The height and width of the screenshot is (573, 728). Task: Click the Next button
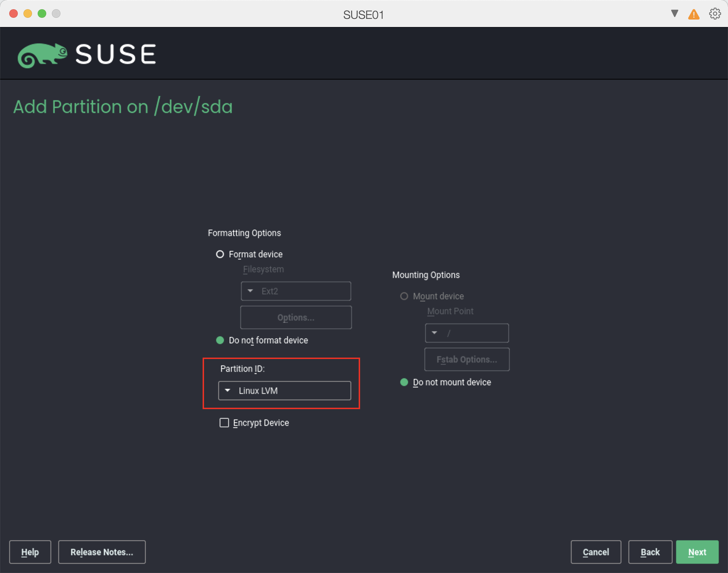[697, 552]
